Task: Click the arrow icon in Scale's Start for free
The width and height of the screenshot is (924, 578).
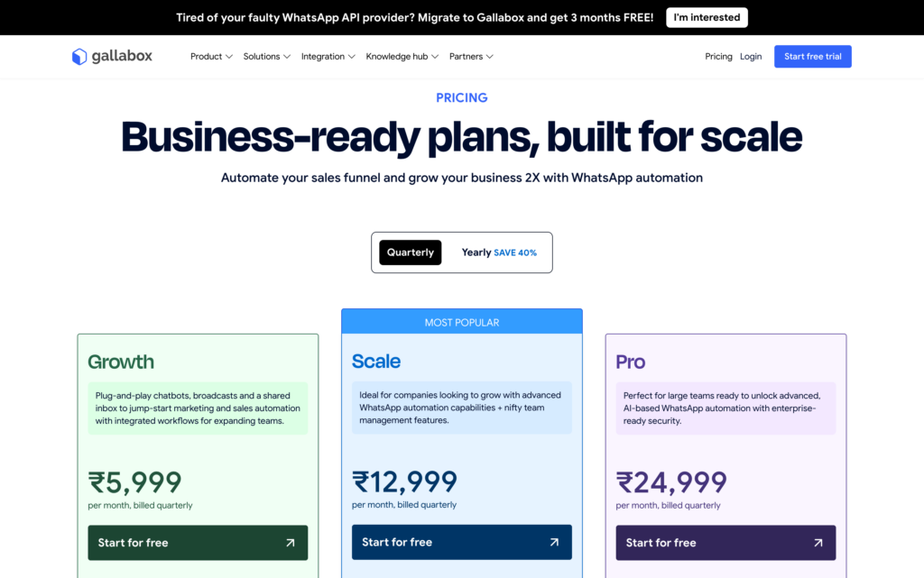Action: (x=554, y=542)
